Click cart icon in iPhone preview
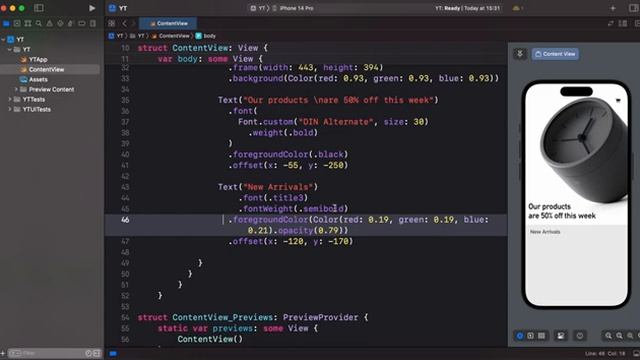 click(618, 100)
